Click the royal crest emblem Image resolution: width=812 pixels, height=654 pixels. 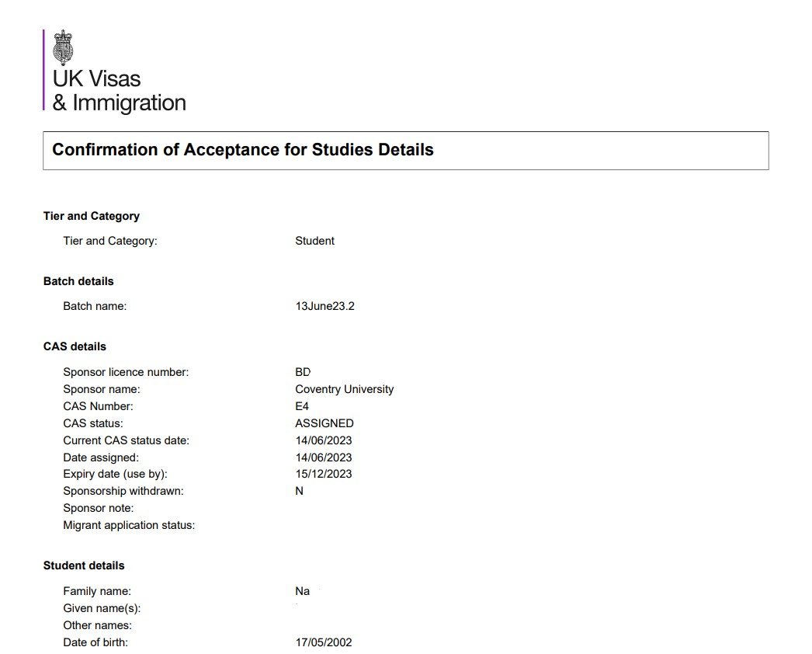63,47
